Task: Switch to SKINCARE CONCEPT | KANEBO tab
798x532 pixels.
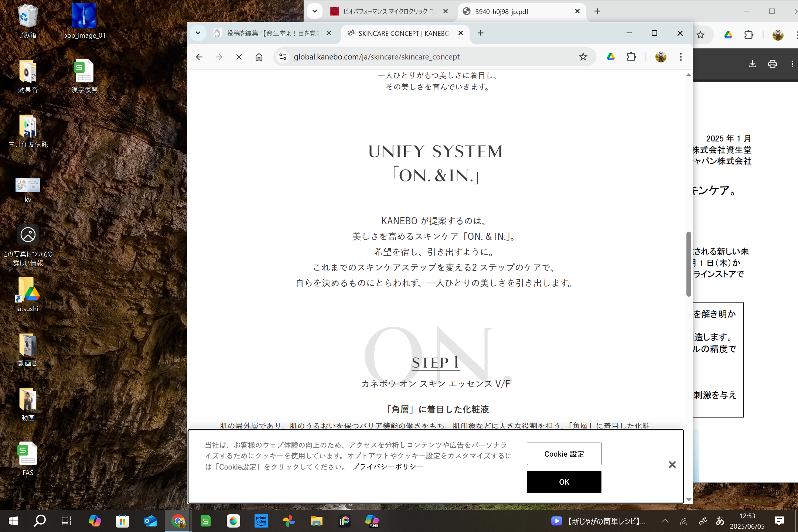Action: tap(403, 33)
